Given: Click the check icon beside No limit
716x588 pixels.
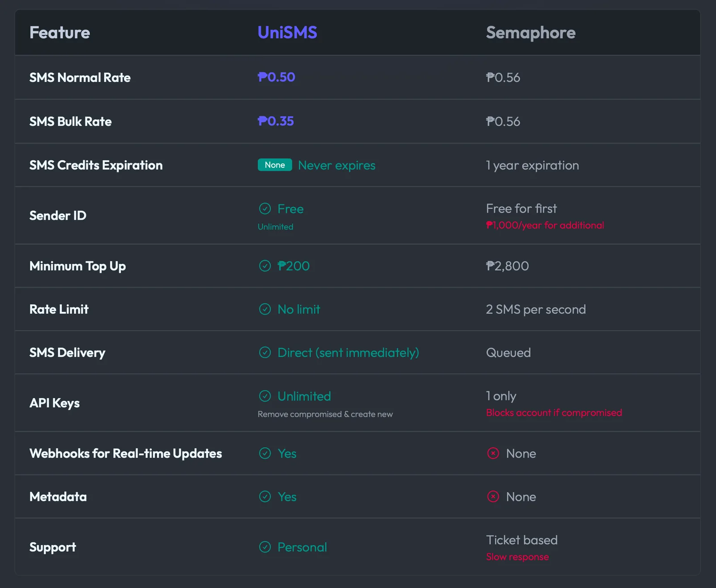Looking at the screenshot, I should point(265,309).
